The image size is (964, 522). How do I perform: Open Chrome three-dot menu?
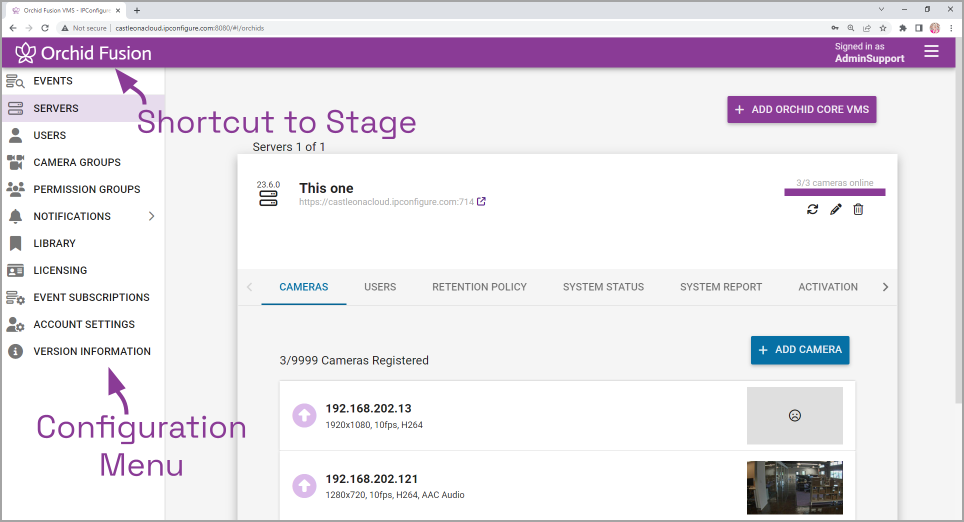point(951,28)
